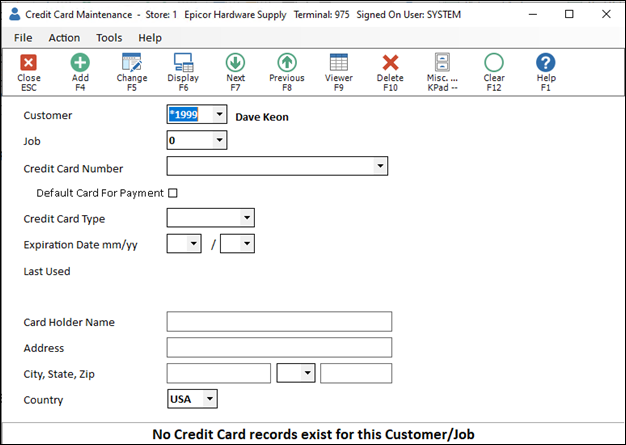Click the Close ESC toolbar icon
Viewport: 626px width, 445px height.
coord(28,63)
